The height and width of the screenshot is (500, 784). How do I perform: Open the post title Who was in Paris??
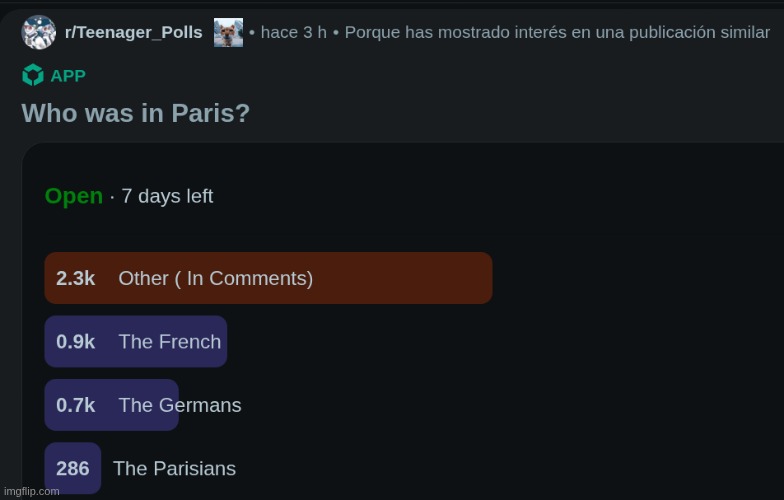136,113
